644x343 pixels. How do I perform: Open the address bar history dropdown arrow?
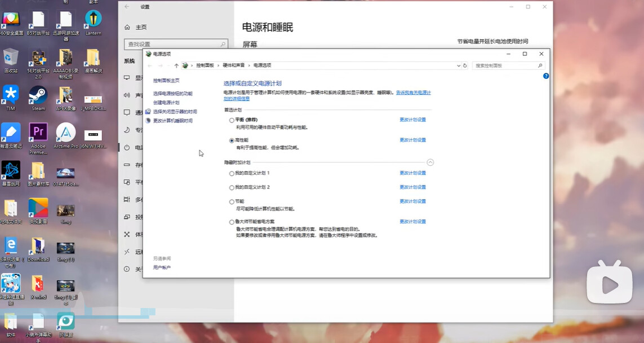[459, 65]
